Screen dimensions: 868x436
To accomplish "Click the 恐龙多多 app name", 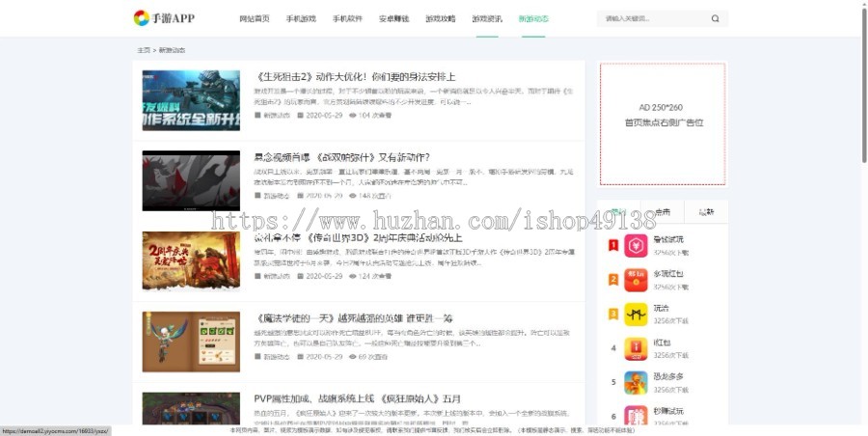I will point(668,377).
